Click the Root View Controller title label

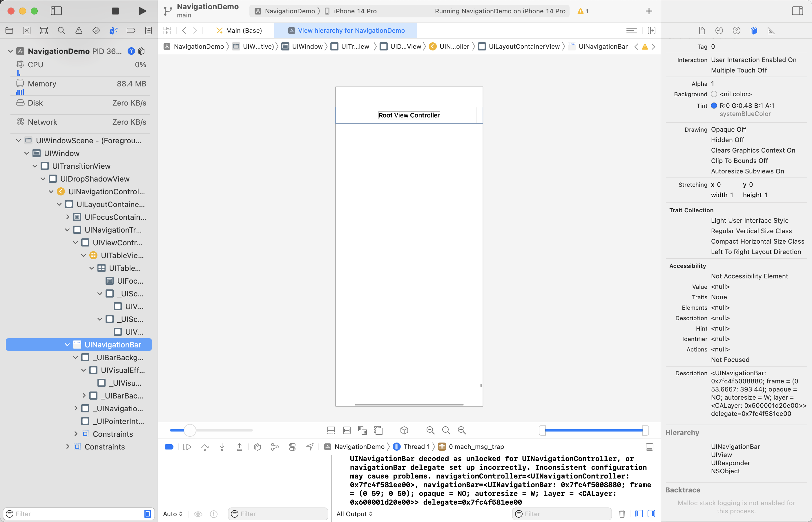409,115
